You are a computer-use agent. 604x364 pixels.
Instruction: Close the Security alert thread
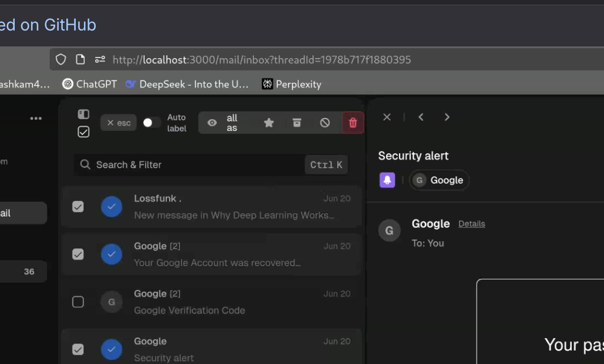point(387,117)
